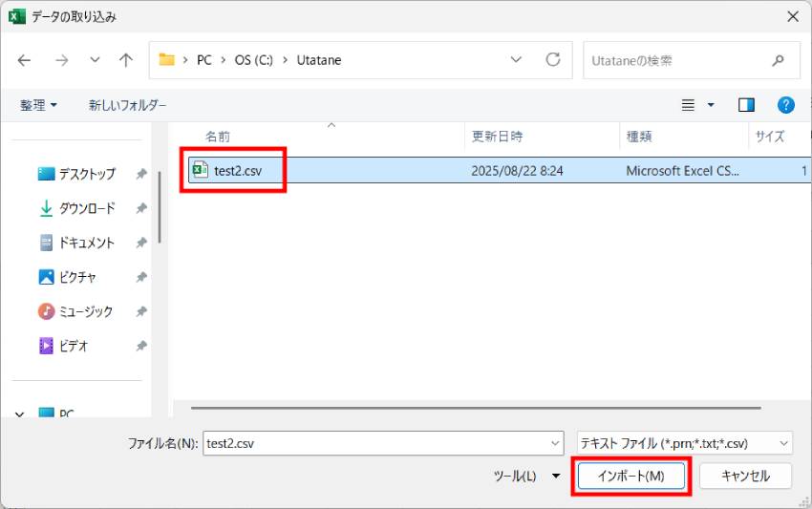Screen dimensions: 812x509
Task: Click the Microsoft Excel CS... type cell
Action: [682, 171]
